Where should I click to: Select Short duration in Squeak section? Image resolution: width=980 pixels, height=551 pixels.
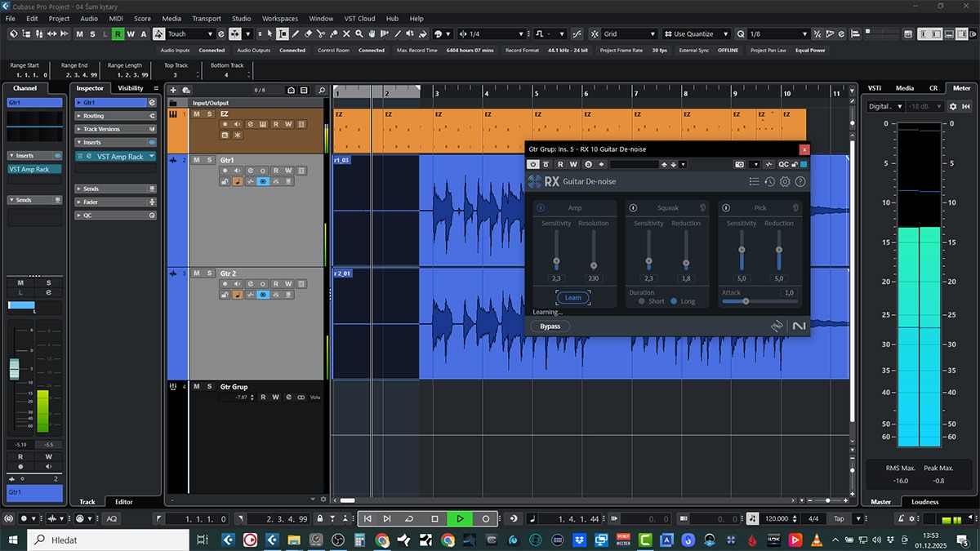(x=642, y=301)
